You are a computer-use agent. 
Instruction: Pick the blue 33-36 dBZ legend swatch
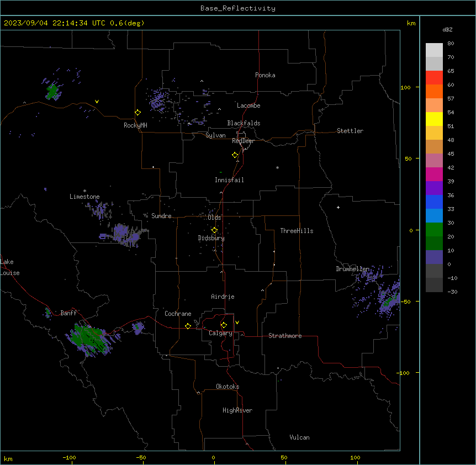(x=434, y=202)
